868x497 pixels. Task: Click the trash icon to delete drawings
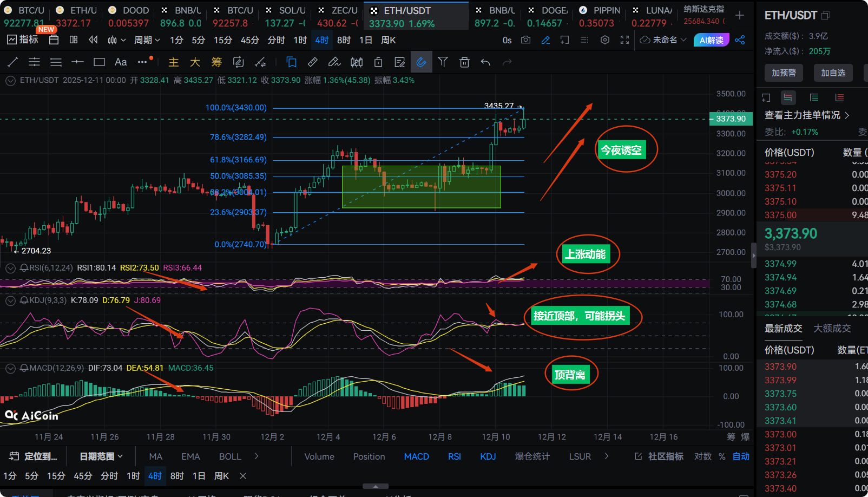[464, 62]
